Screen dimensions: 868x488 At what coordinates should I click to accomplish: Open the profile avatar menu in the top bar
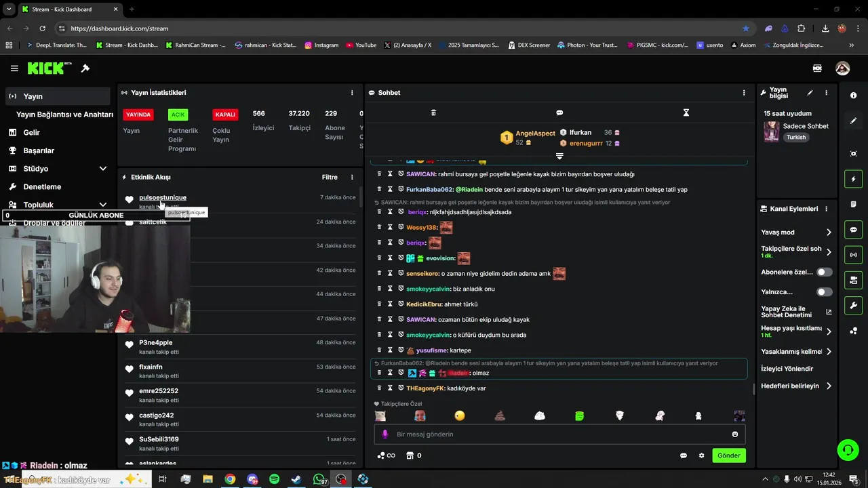(842, 68)
